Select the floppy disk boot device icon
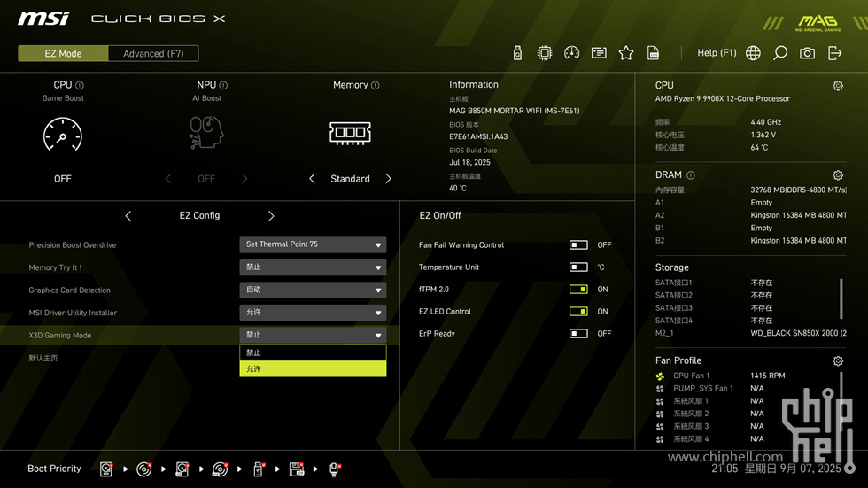This screenshot has width=868, height=488. pyautogui.click(x=297, y=469)
